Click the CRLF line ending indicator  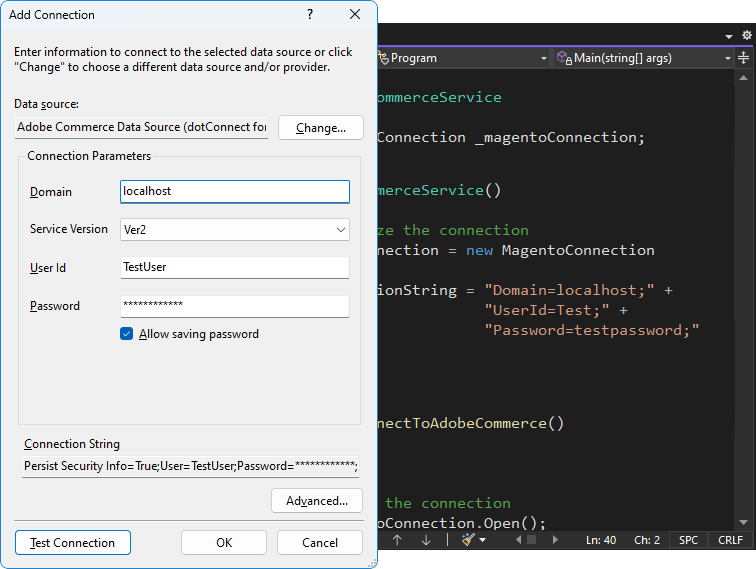730,540
